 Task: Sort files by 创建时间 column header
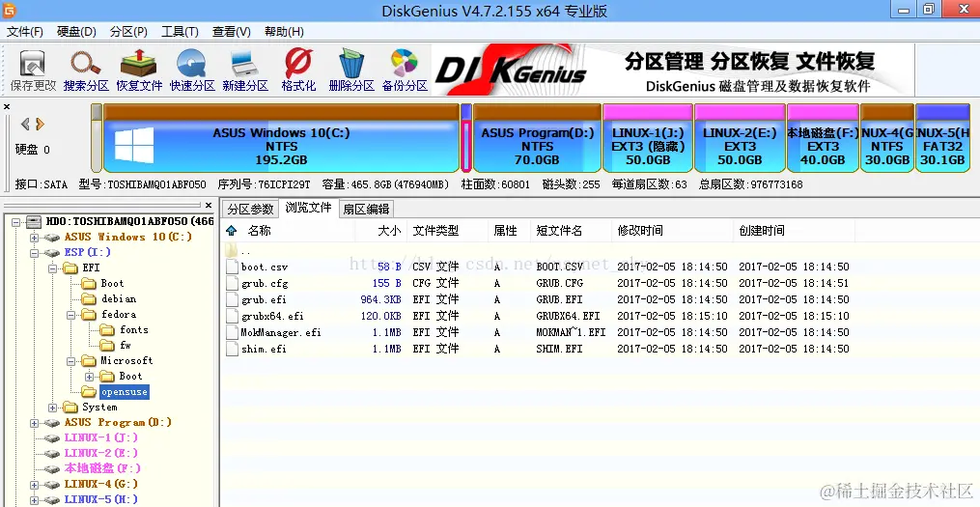761,231
